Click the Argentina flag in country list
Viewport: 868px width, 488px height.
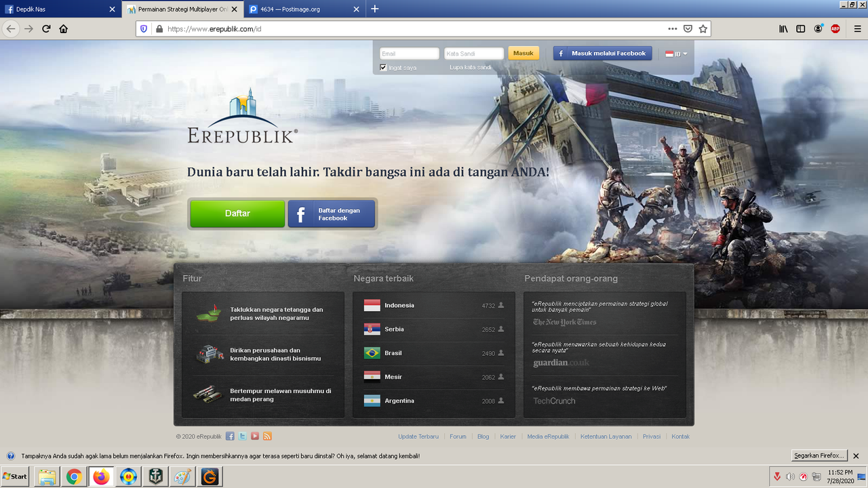(x=372, y=401)
